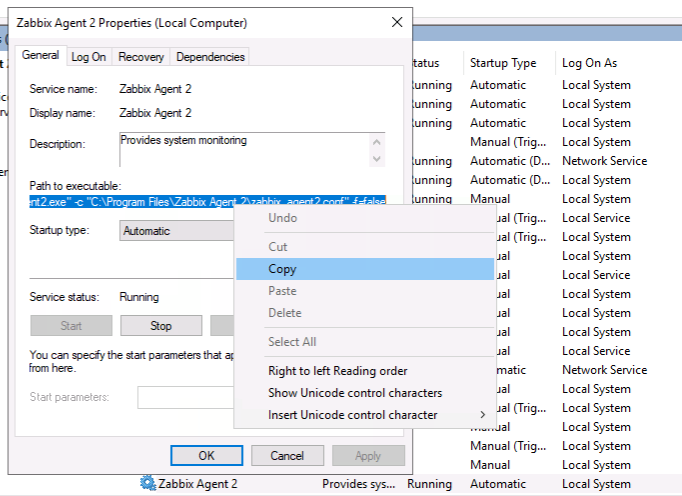The height and width of the screenshot is (496, 682).
Task: Click the Zabbix Agent 2 gear icon
Action: click(x=148, y=483)
